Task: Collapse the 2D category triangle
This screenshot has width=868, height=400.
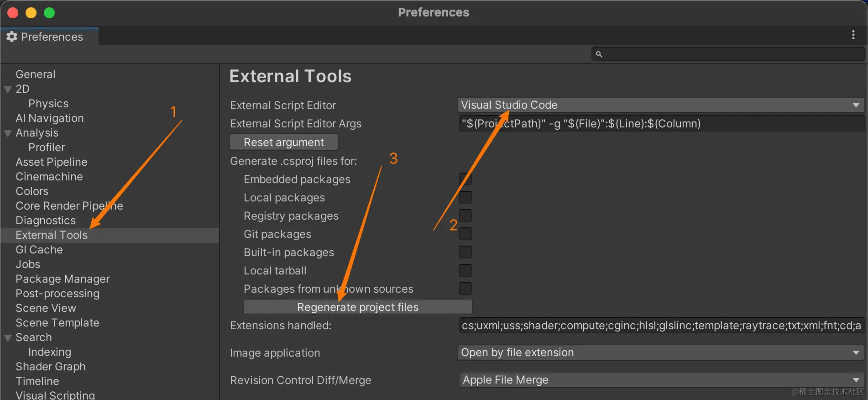Action: (x=8, y=89)
